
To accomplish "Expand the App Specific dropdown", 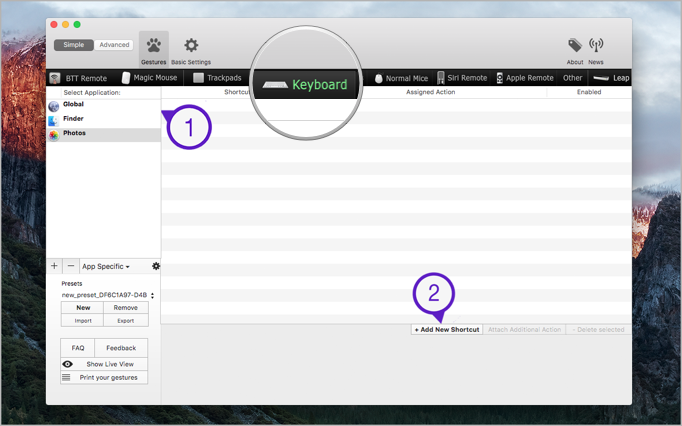I will [x=106, y=266].
